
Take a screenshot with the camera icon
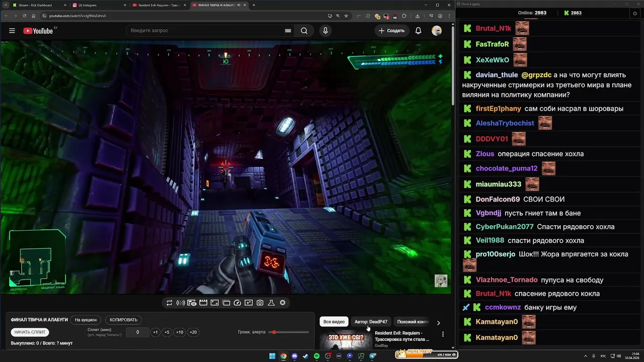[260, 303]
